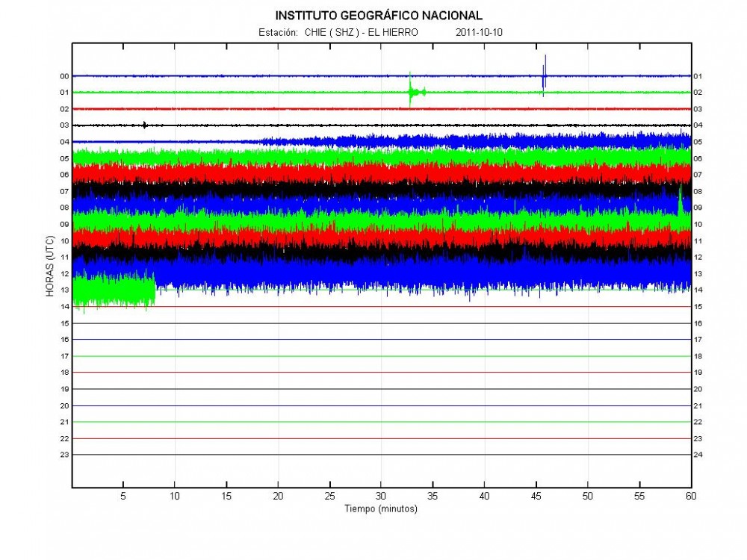Click the '05' hour label on the right axis
Image resolution: width=747 pixels, height=560 pixels.
(x=698, y=142)
